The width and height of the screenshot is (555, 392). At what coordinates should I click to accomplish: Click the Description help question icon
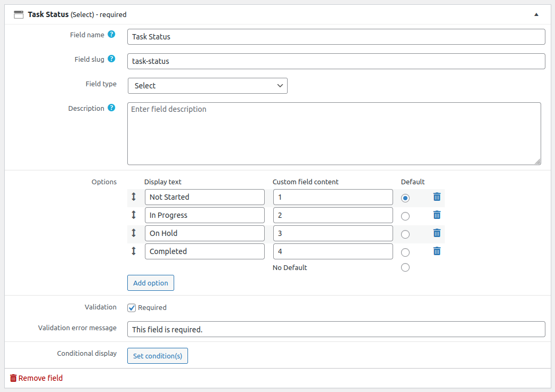pyautogui.click(x=111, y=108)
